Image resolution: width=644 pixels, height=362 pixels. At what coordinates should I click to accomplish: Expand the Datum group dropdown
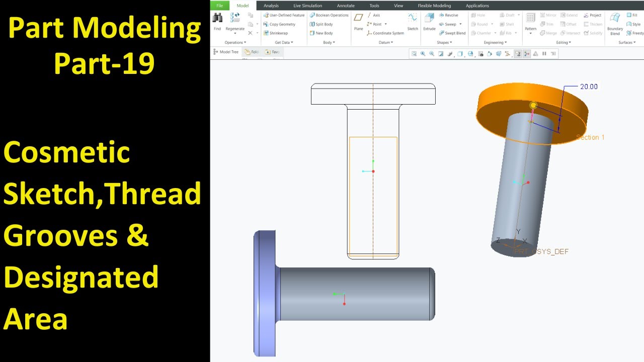pyautogui.click(x=386, y=43)
